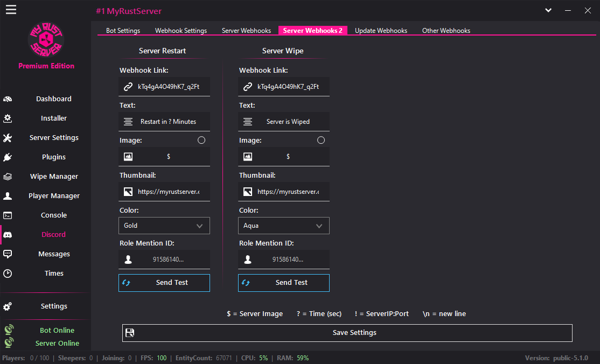Open Player Manager
The height and width of the screenshot is (364, 600).
[46, 196]
